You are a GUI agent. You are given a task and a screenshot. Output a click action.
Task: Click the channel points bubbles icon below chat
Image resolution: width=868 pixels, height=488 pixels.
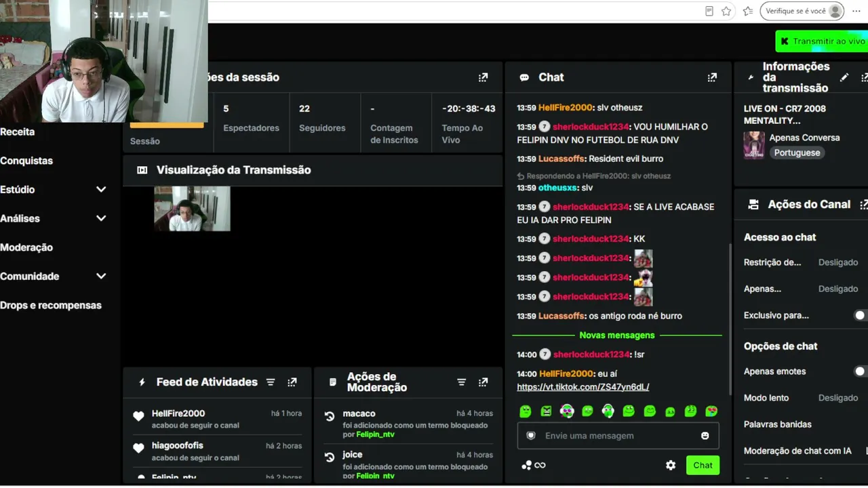(x=527, y=465)
